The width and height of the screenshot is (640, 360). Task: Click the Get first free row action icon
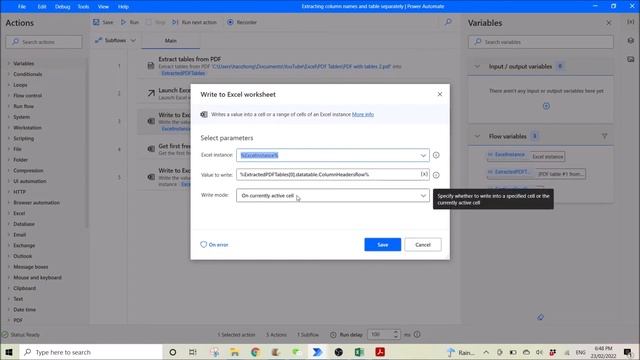[151, 149]
